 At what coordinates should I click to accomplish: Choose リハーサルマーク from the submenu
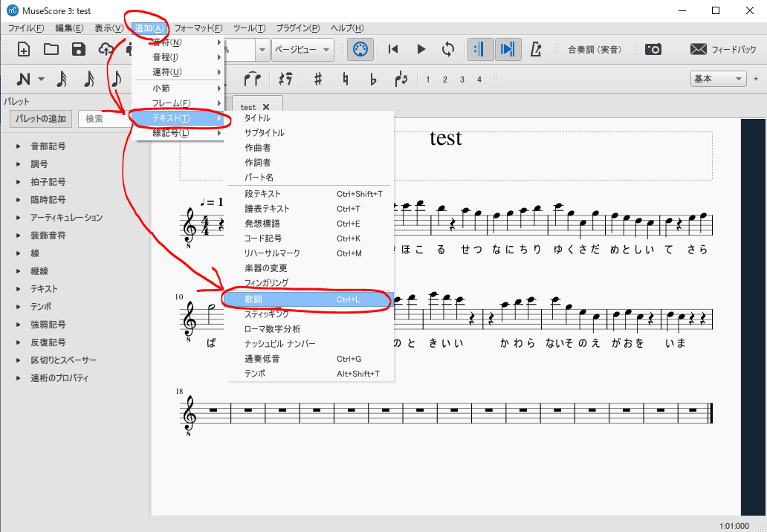tap(308, 253)
